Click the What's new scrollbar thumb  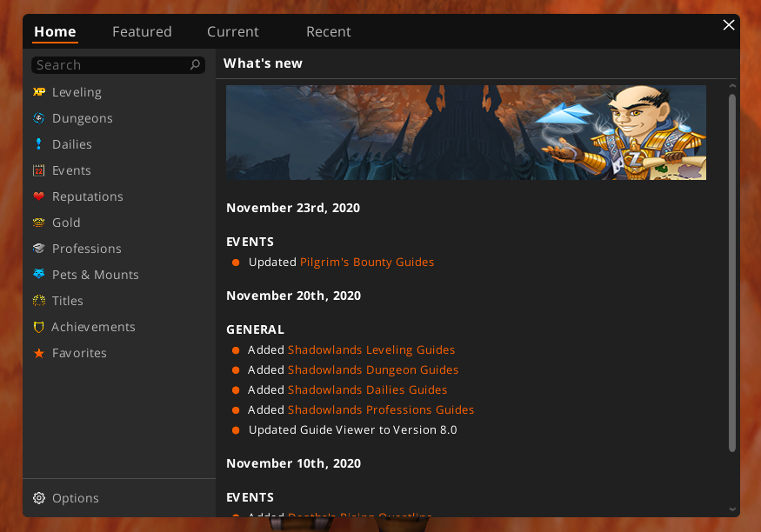(732, 273)
